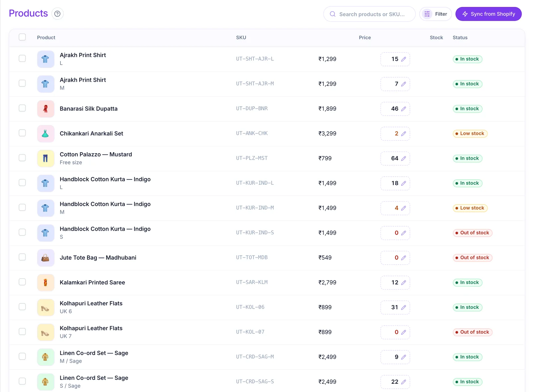Viewport: 534px width, 392px height.
Task: Toggle the select-all checkbox in header
Action: coord(22,37)
